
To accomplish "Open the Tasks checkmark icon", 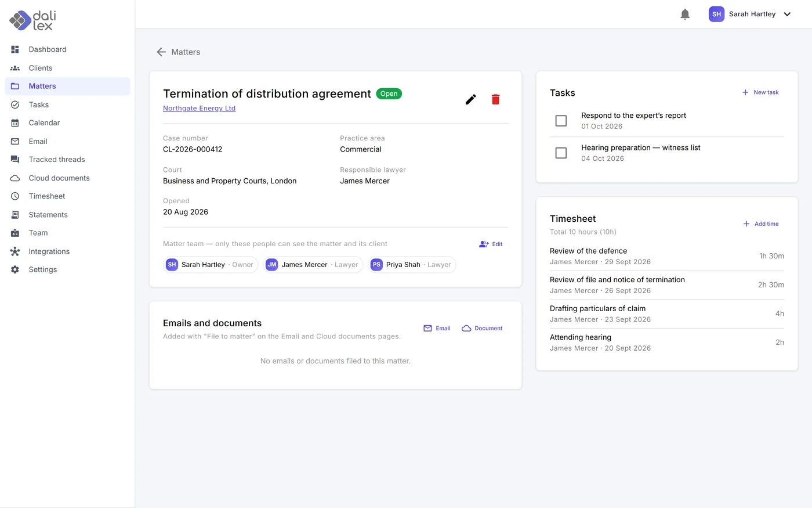I will (15, 105).
